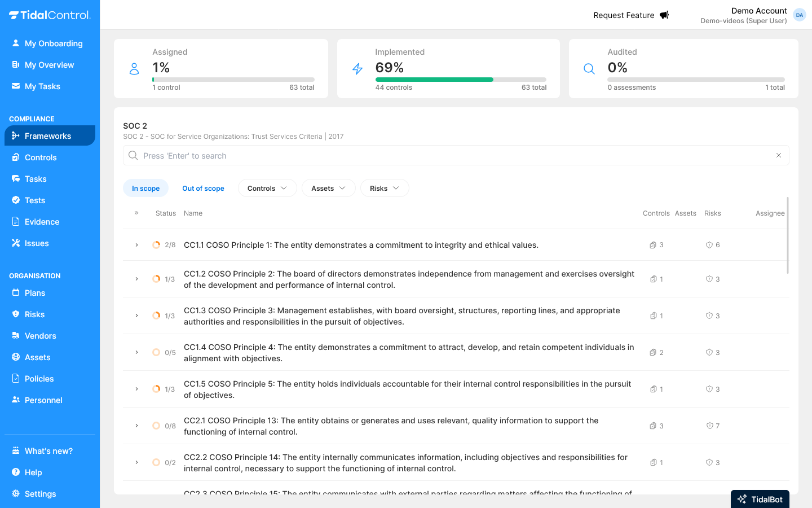Open the Help link in sidebar
The height and width of the screenshot is (508, 812).
[33, 472]
